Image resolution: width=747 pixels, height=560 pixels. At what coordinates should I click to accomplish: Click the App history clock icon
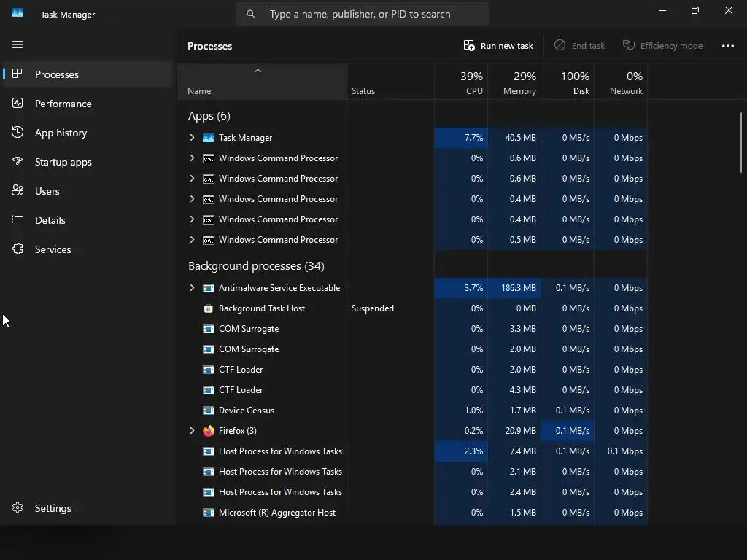click(x=18, y=133)
